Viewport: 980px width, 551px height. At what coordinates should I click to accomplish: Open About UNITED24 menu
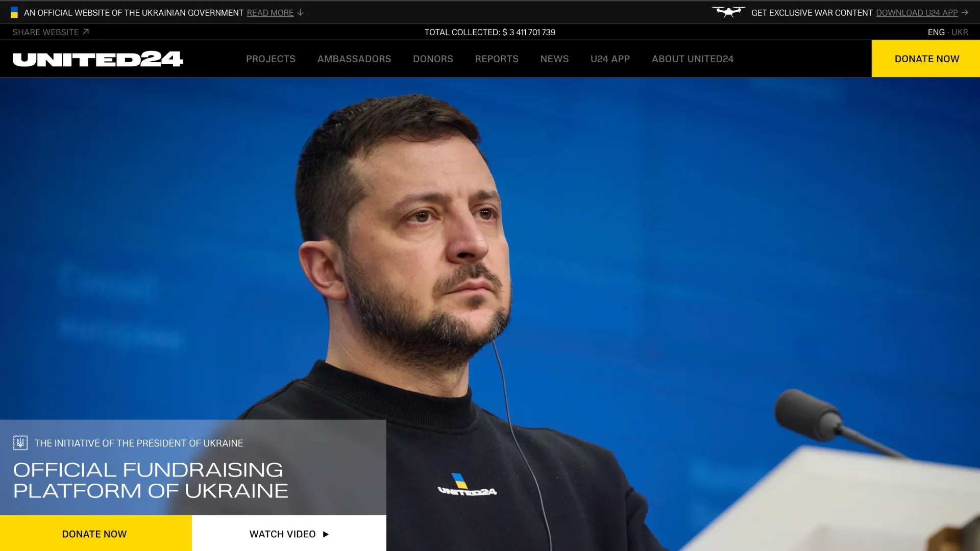click(x=692, y=59)
